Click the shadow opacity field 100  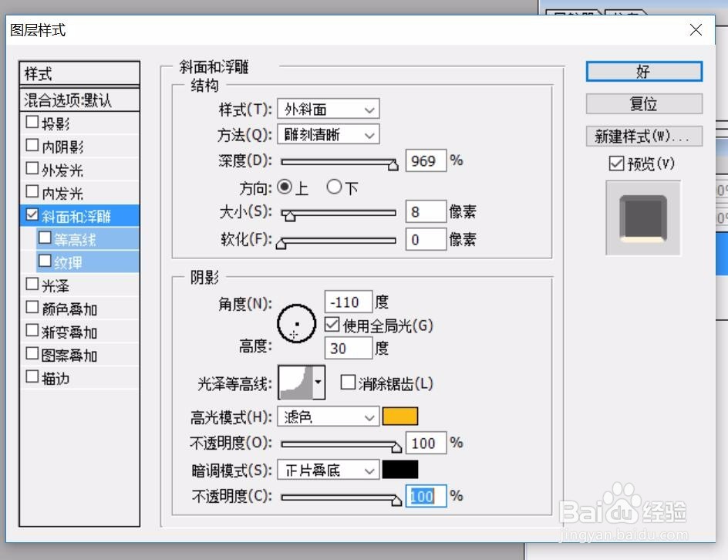point(426,497)
